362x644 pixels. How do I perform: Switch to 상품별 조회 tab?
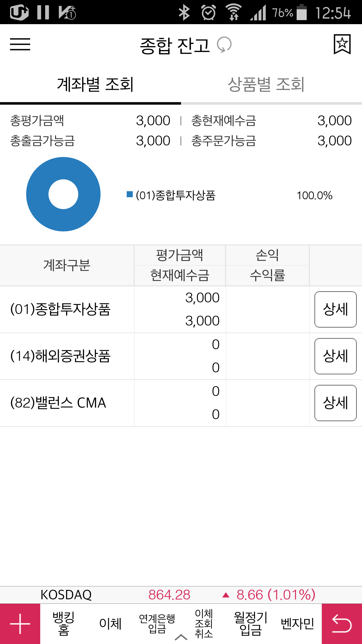(x=266, y=85)
